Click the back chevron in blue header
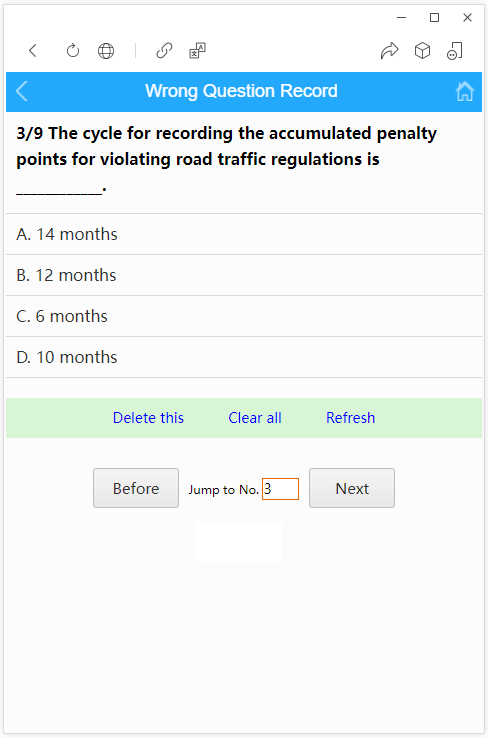Viewport: 488px width, 738px height. click(22, 91)
